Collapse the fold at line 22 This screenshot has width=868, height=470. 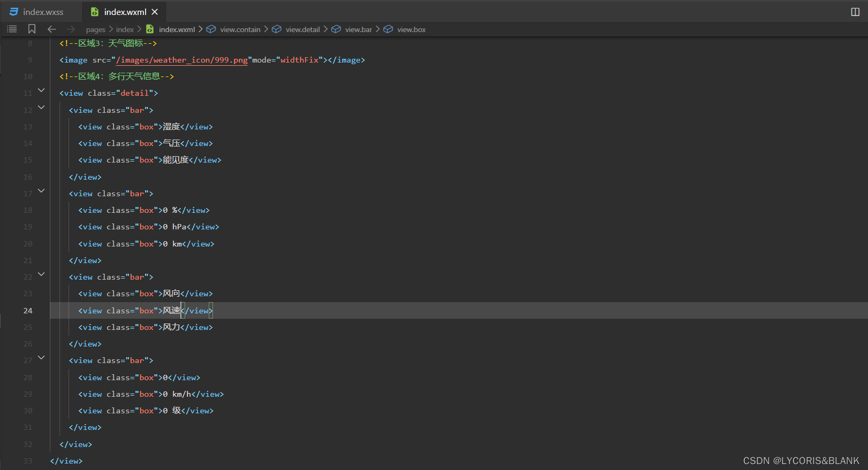click(41, 274)
